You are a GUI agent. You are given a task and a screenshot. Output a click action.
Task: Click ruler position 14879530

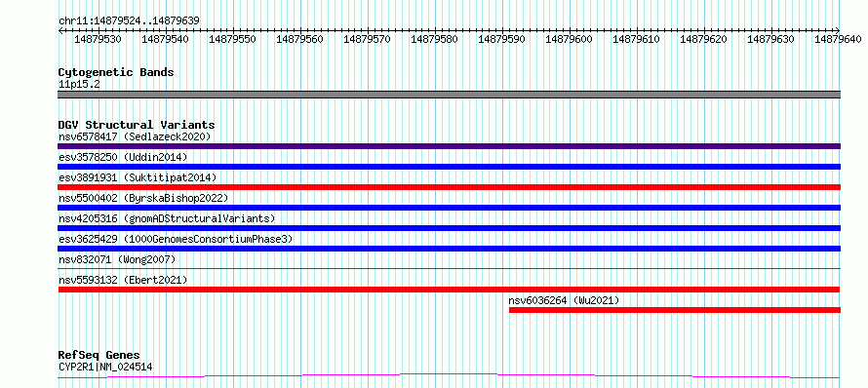click(98, 39)
